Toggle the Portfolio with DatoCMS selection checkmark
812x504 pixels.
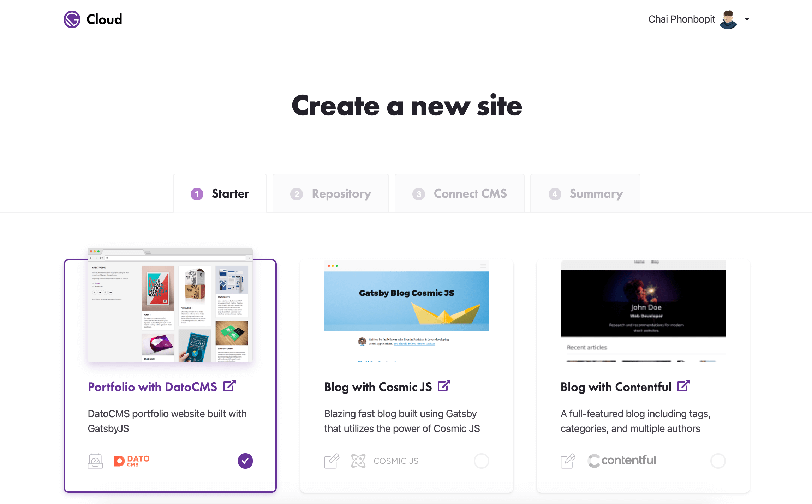(246, 461)
